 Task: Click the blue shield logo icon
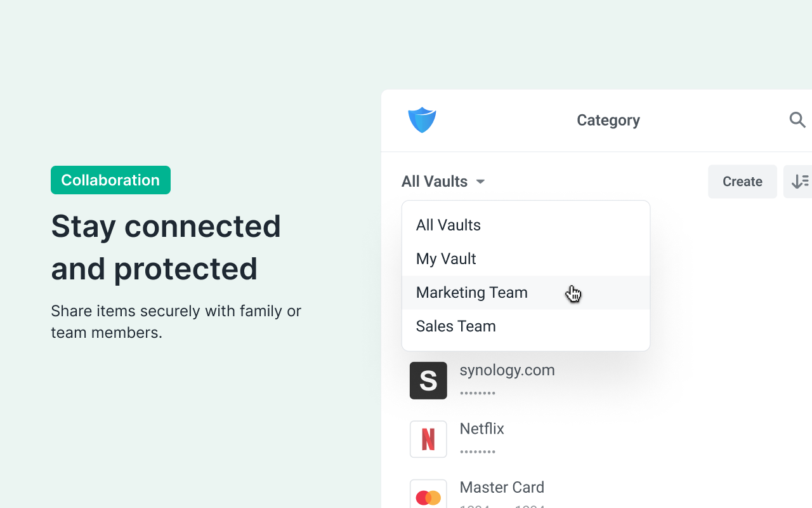[422, 120]
